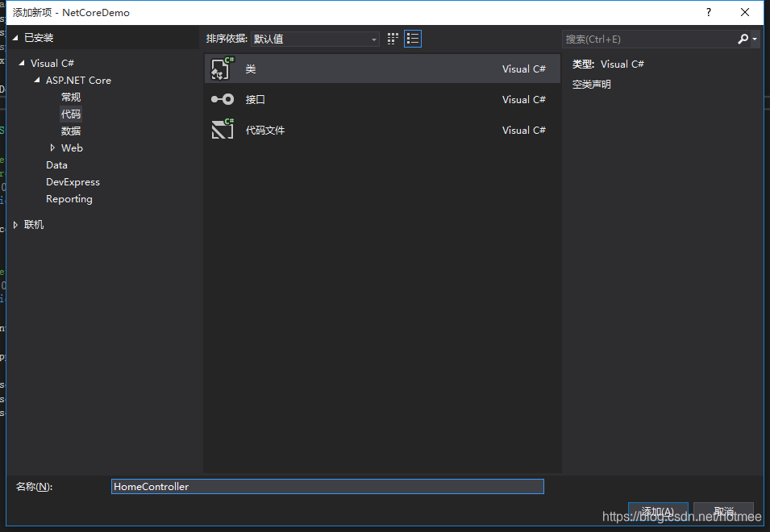Collapse the Visual C# tree node
Screen dimensions: 770x532
pos(22,63)
